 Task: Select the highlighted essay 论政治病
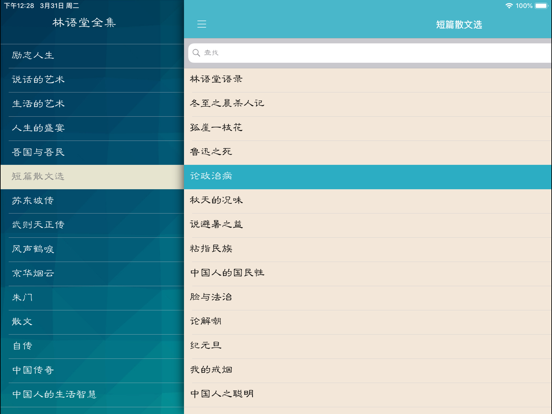tap(368, 177)
